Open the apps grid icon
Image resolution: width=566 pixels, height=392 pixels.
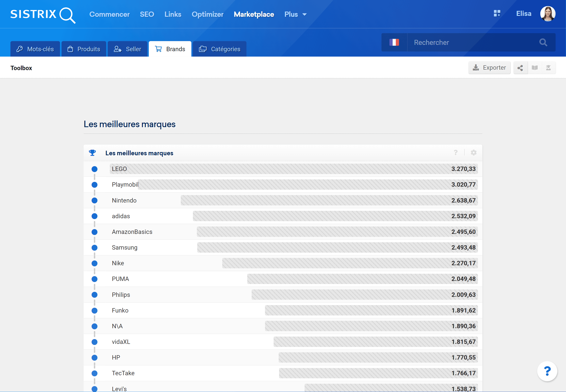click(x=497, y=14)
